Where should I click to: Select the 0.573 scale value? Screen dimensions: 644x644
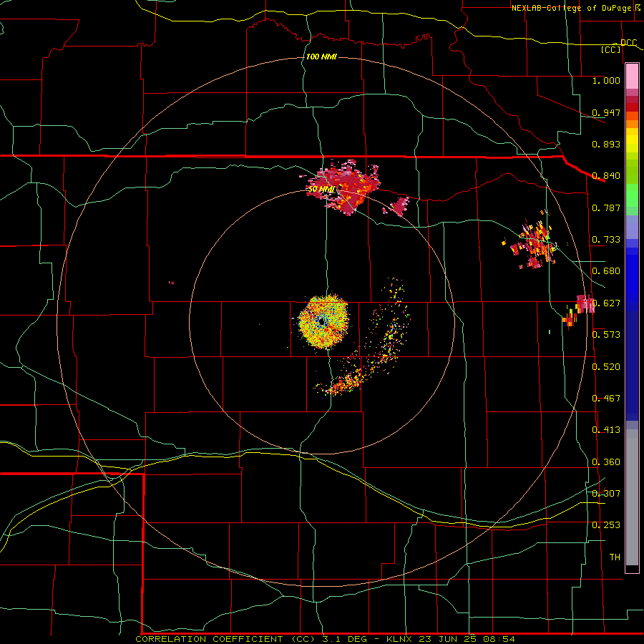click(606, 335)
